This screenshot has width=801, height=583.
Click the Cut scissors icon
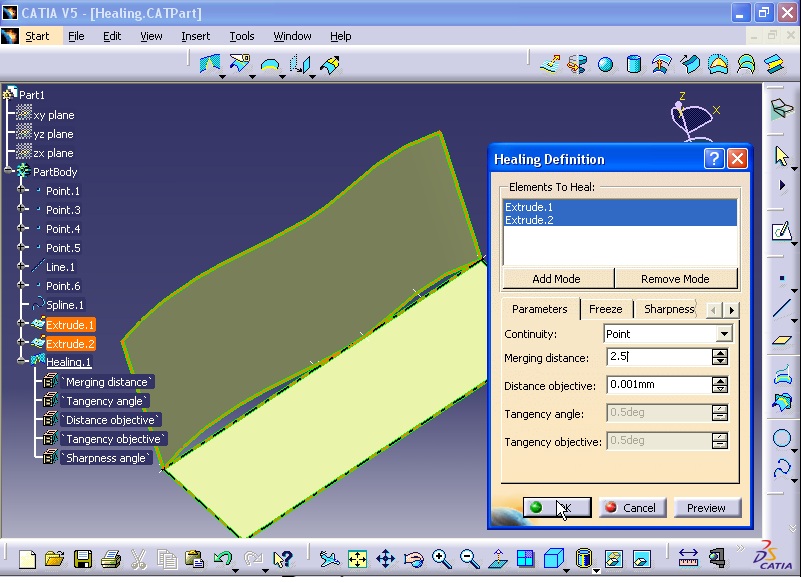138,559
